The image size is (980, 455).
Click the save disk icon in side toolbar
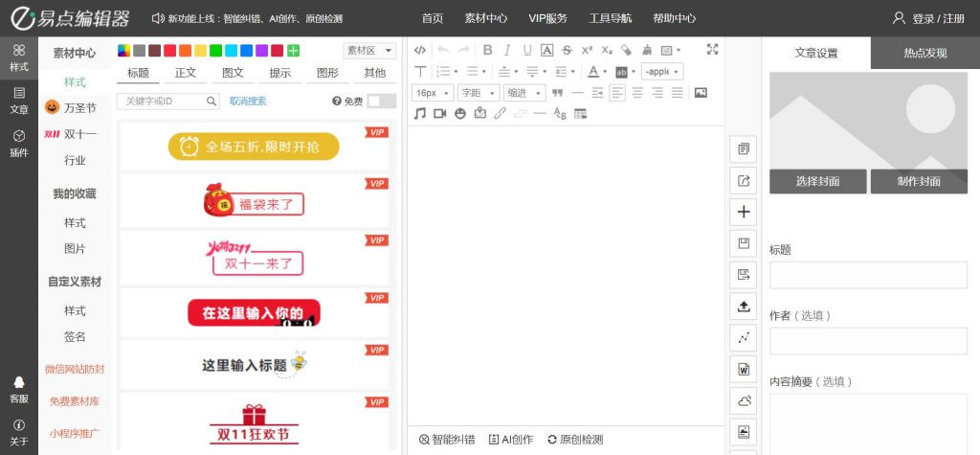coord(744,243)
